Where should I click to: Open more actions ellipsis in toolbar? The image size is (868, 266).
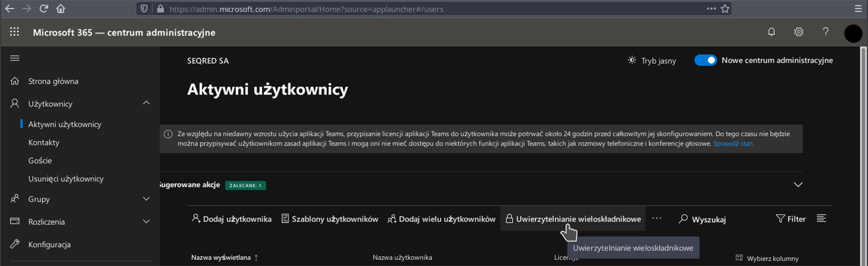coord(657,218)
